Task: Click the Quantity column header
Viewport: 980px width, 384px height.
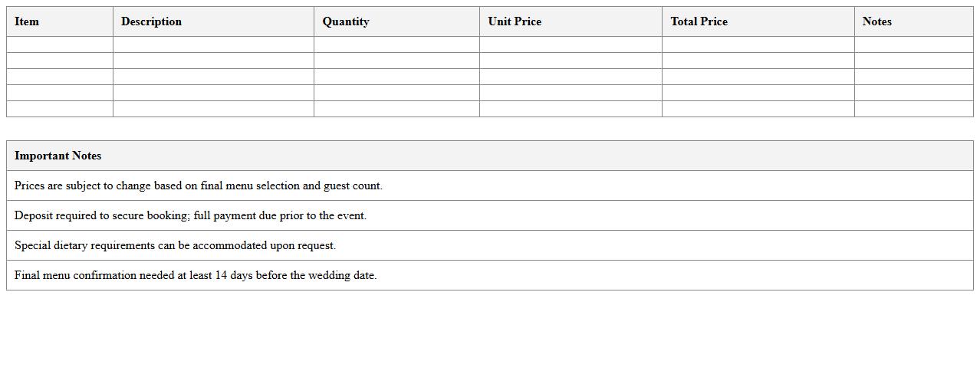Action: click(345, 21)
